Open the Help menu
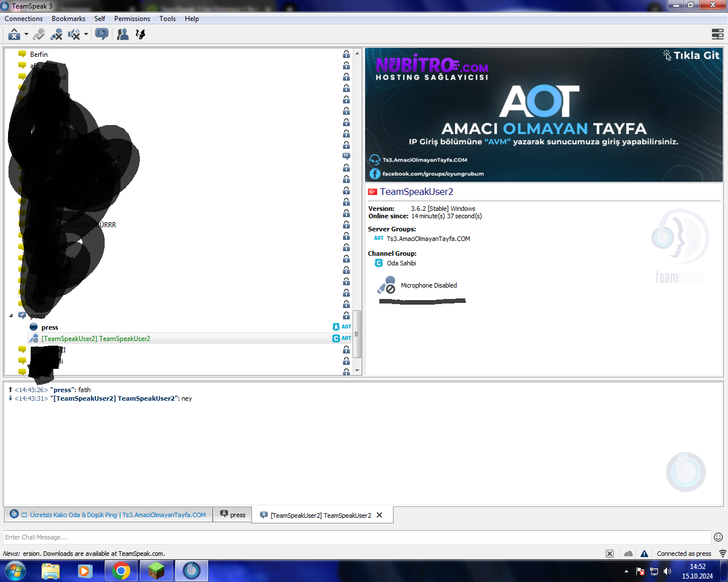This screenshot has height=582, width=728. click(x=192, y=19)
